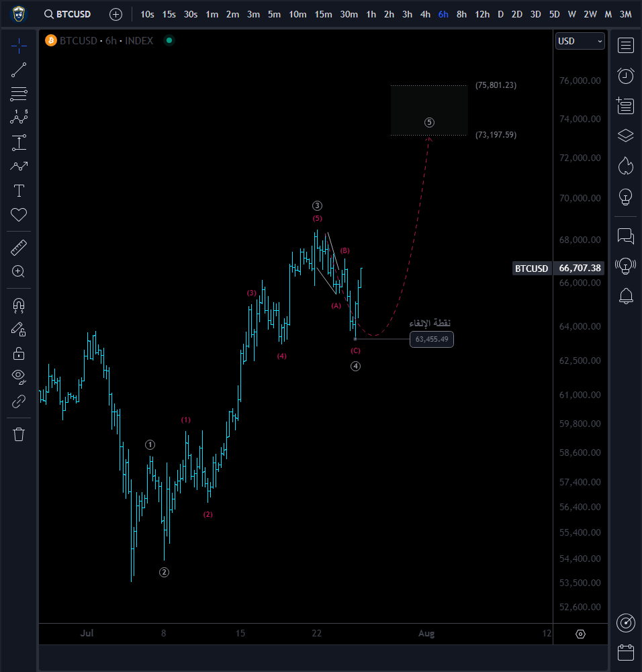Select the price range forecasting tool
This screenshot has height=672, width=642.
(19, 143)
